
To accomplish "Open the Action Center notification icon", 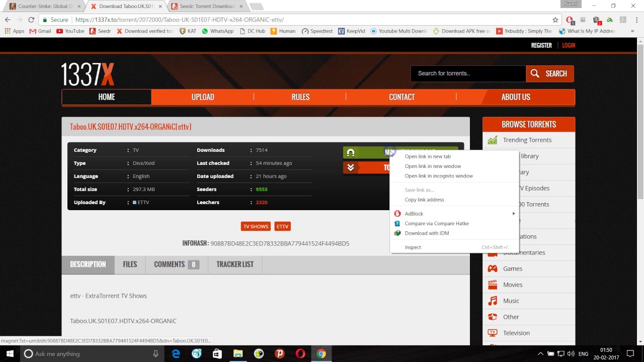I will tap(630, 354).
